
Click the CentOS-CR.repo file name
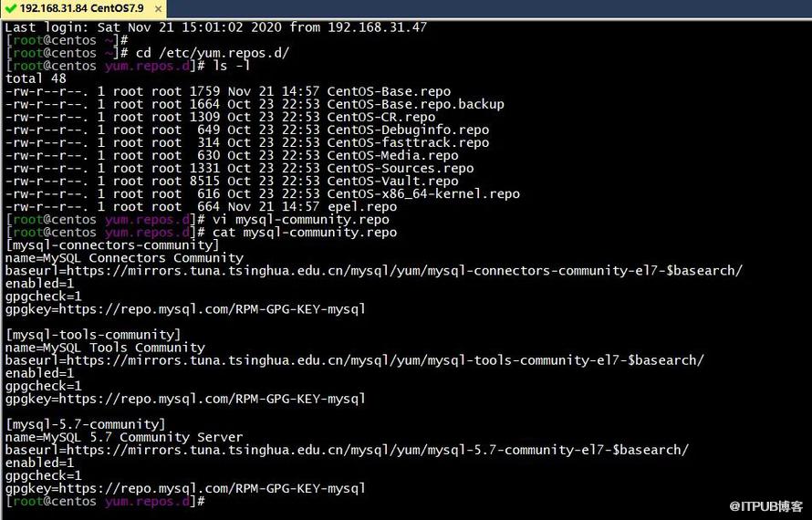[x=381, y=117]
